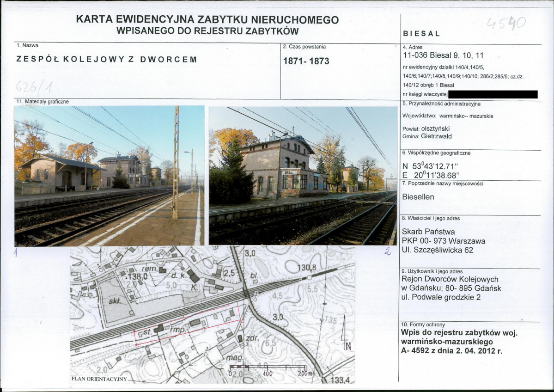Open the right station building photograph
The image size is (554, 392).
tap(303, 176)
